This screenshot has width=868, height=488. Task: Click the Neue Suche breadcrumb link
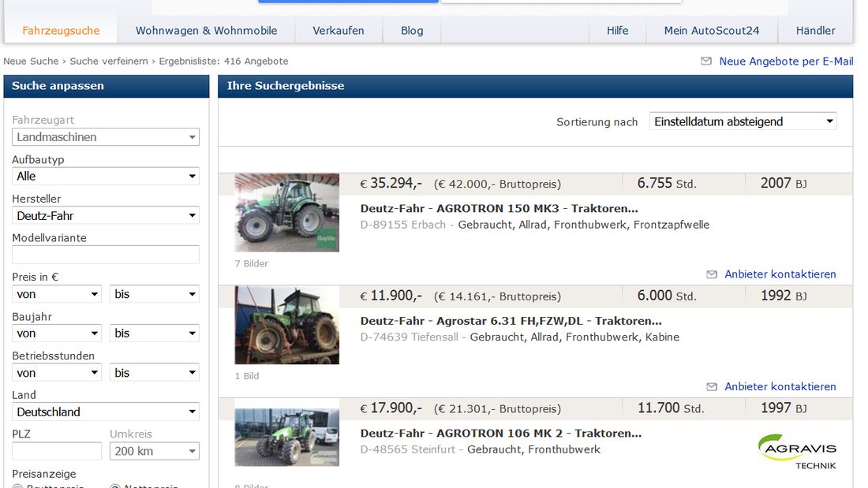(31, 61)
